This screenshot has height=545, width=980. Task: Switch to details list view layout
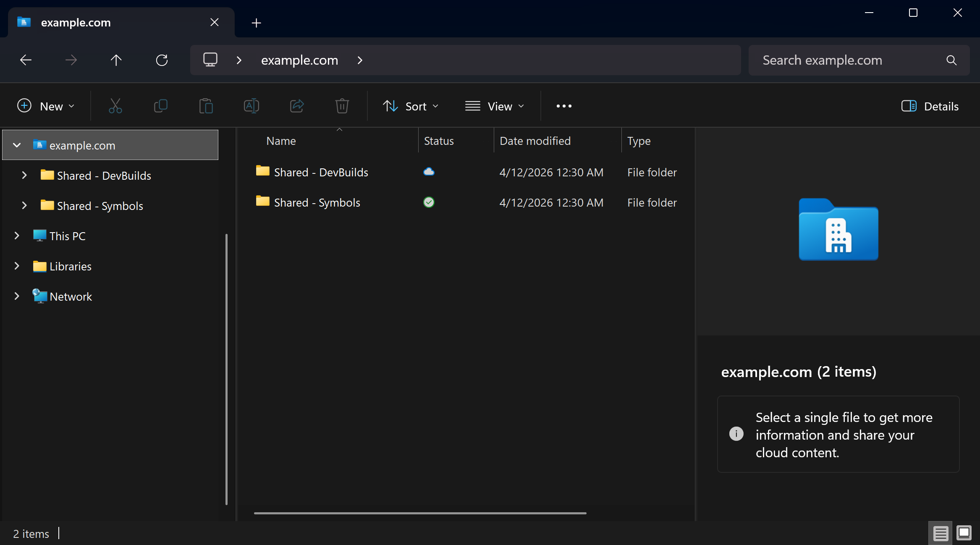[941, 533]
